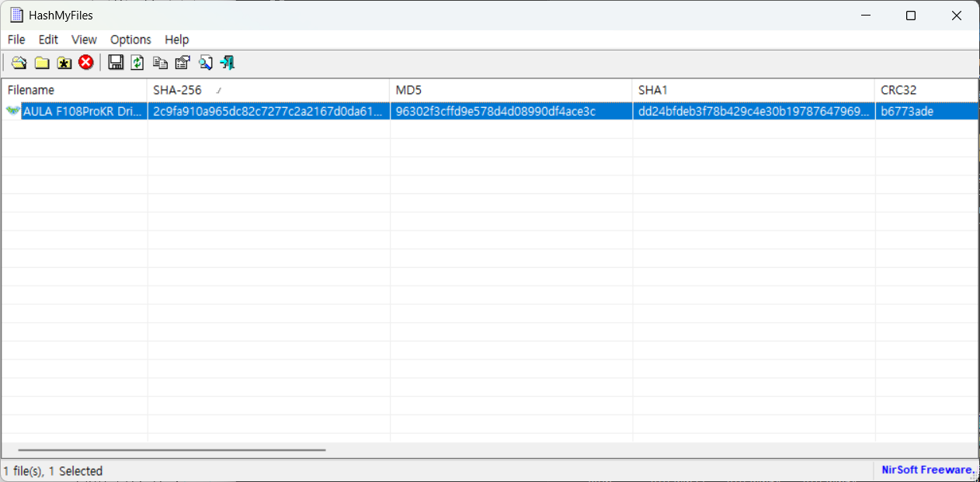Image resolution: width=980 pixels, height=482 pixels.
Task: Refresh the hash calculations
Action: click(x=137, y=62)
